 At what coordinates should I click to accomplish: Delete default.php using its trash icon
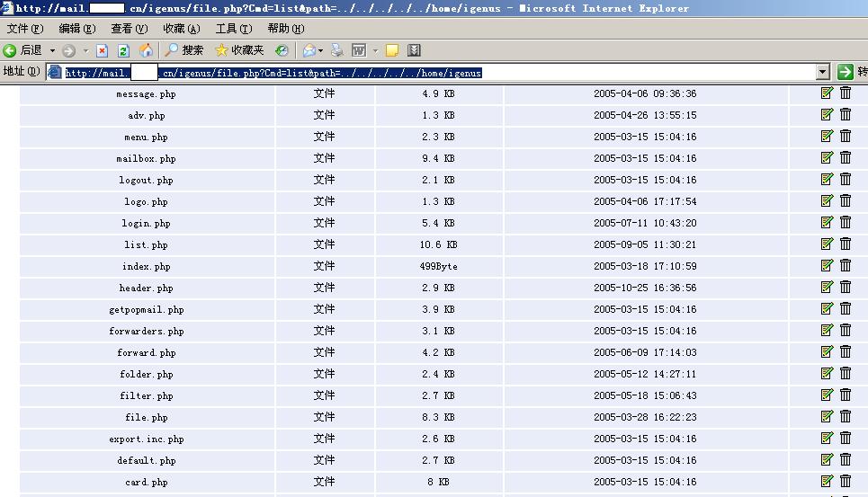(846, 459)
